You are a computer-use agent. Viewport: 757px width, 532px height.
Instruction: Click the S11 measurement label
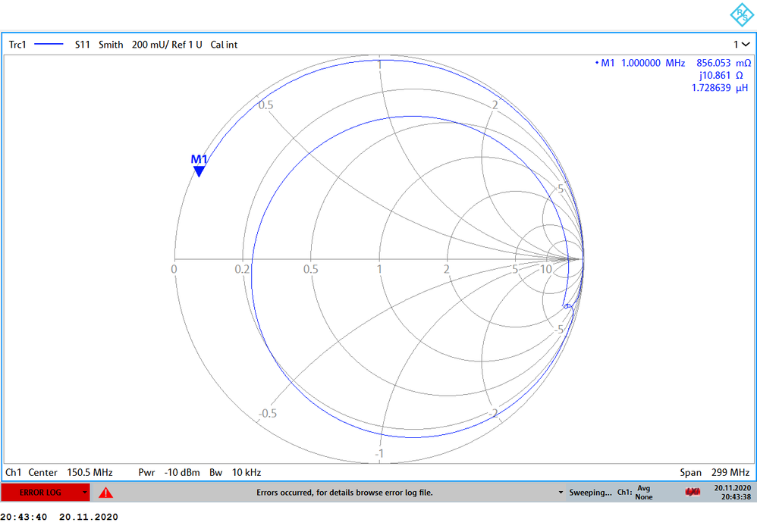(x=82, y=45)
